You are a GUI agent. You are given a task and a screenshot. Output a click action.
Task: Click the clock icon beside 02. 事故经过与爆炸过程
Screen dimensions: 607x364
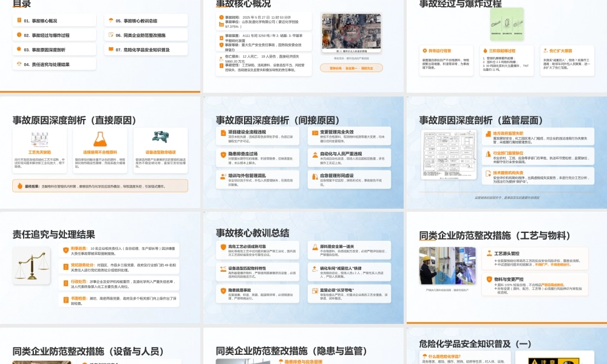[19, 35]
